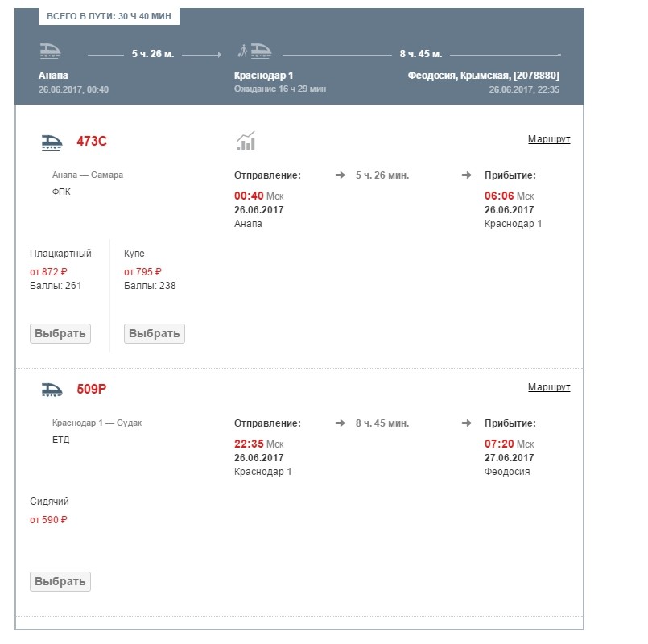This screenshot has height=644, width=648.
Task: Click the train icon beside 509Р
Action: [52, 390]
